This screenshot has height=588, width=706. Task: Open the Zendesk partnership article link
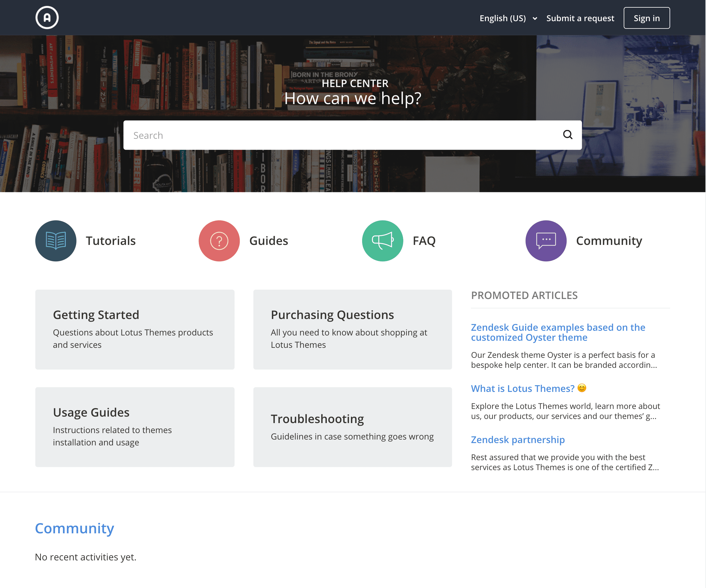point(518,440)
